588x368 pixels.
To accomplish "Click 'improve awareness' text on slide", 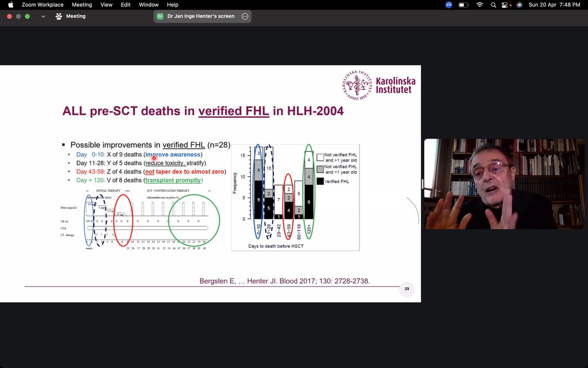I will (173, 155).
